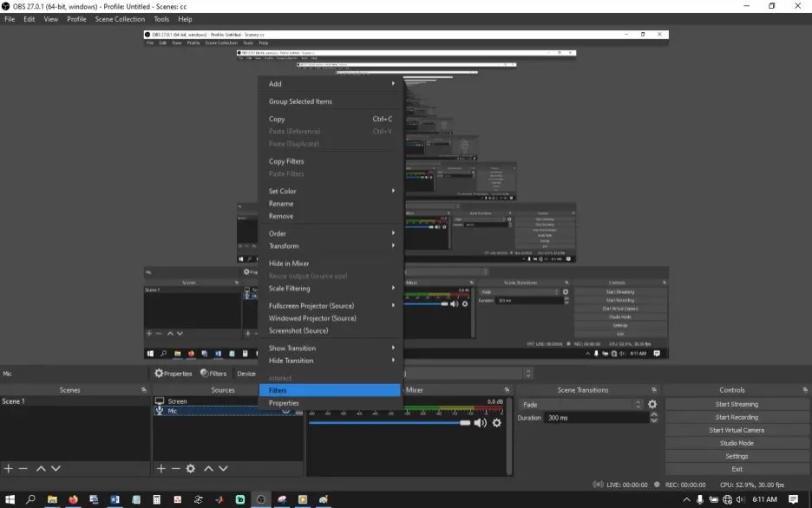Screen dimensions: 812x508
Task: Pop out the Controls dock
Action: click(805, 389)
